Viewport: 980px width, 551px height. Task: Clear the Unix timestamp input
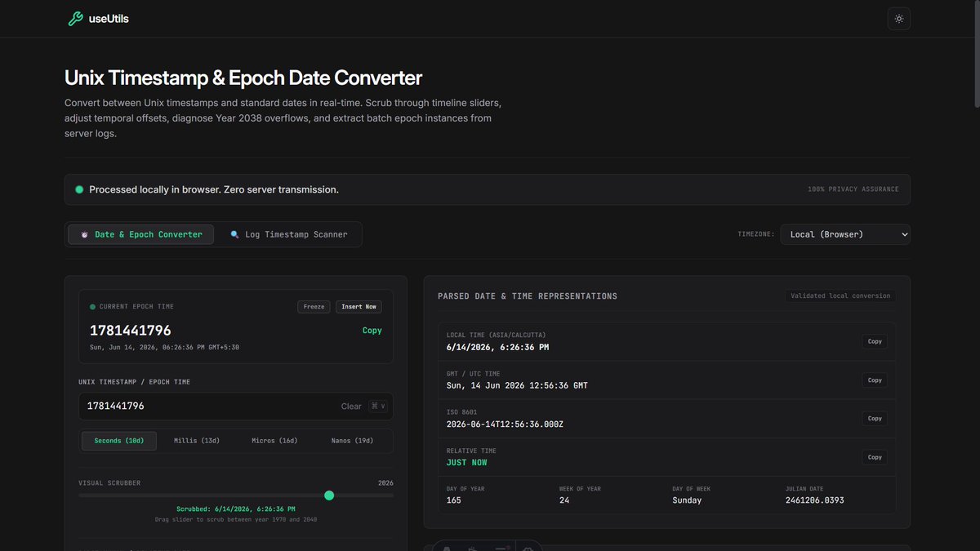click(x=351, y=407)
